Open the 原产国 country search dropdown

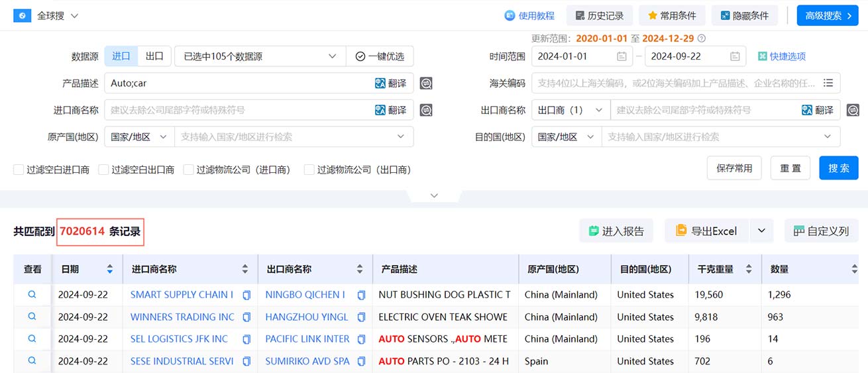click(x=294, y=136)
